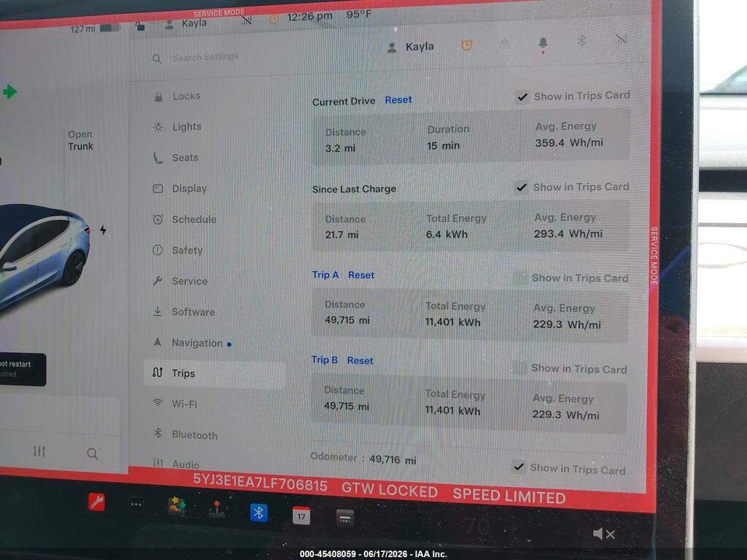Image resolution: width=747 pixels, height=560 pixels.
Task: Click the battery range 127 mi indicator
Action: 96,28
